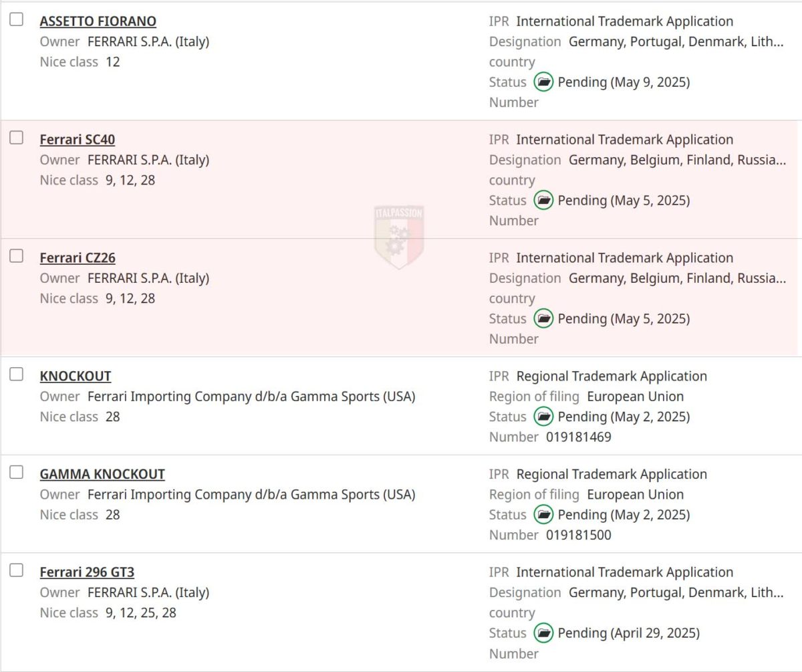Click application number 019181469

[x=578, y=437]
